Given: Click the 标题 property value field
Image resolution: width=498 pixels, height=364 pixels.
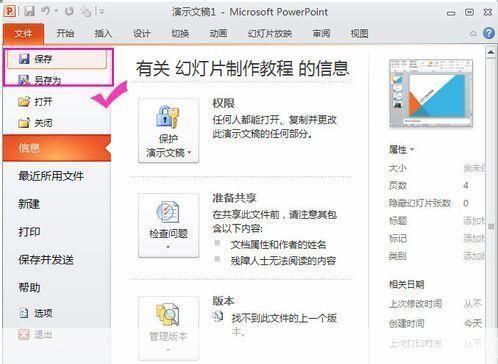Looking at the screenshot, I should coord(475,221).
